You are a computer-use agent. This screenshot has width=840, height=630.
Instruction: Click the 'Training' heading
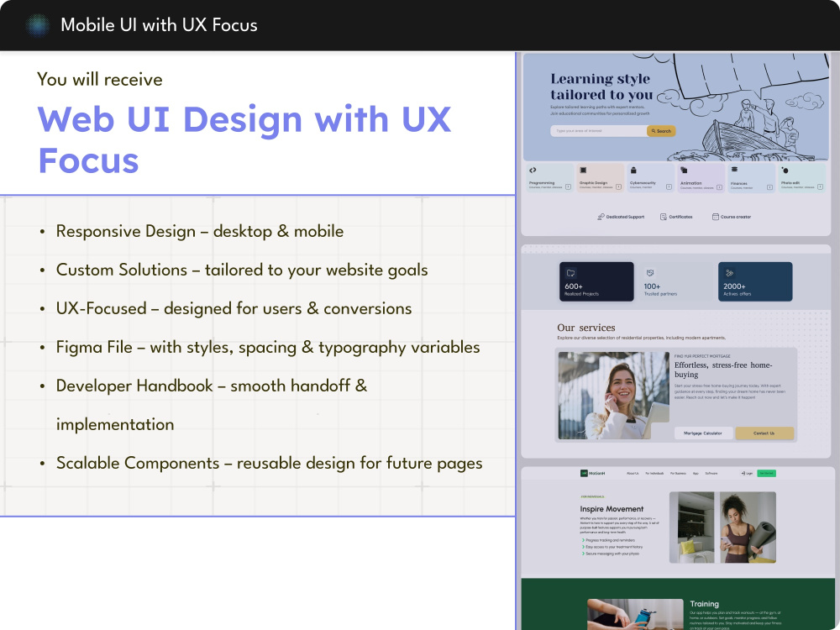705,604
